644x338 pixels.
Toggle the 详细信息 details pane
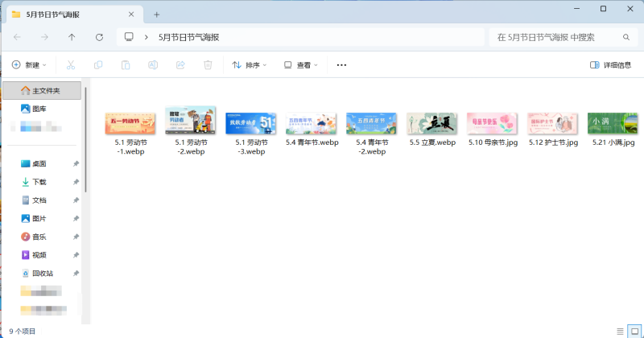click(610, 65)
